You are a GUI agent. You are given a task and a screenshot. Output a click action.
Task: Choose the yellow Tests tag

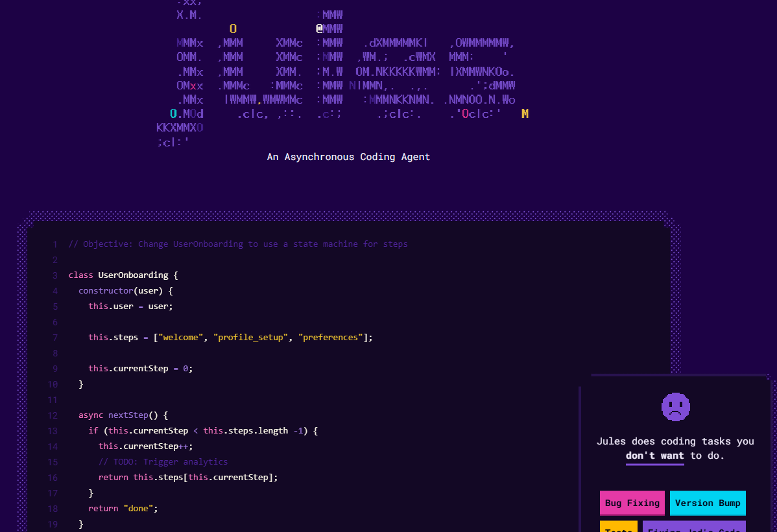(618, 527)
